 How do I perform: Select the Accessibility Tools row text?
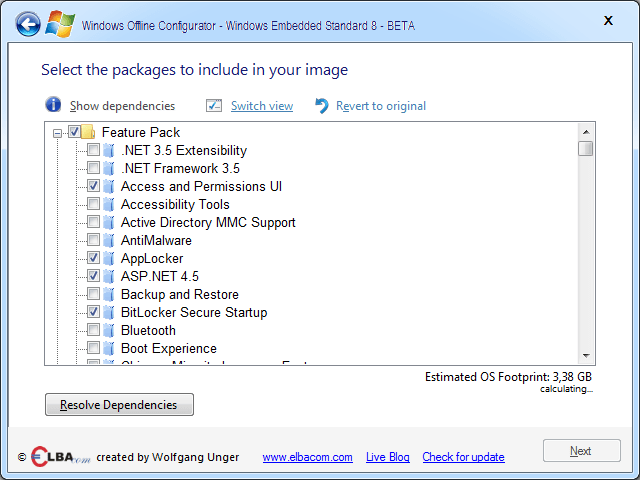(175, 204)
